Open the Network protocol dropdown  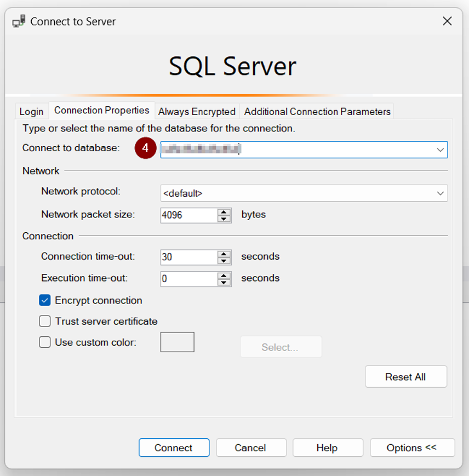coord(440,193)
